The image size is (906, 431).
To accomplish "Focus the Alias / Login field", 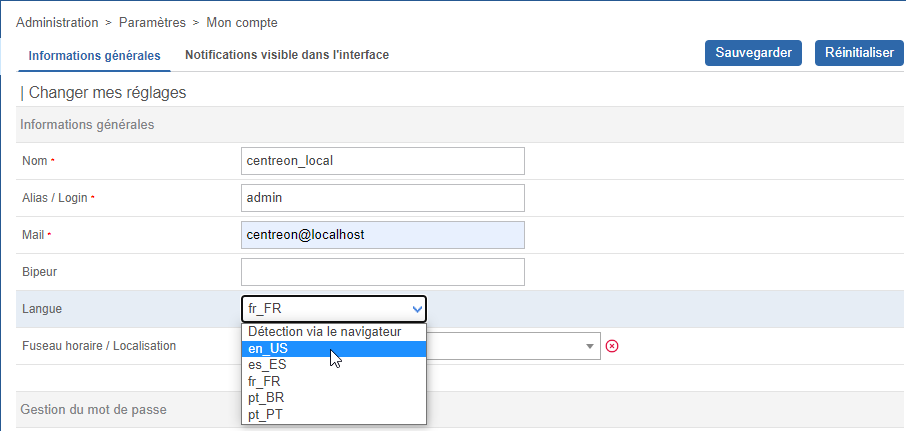I will 382,198.
